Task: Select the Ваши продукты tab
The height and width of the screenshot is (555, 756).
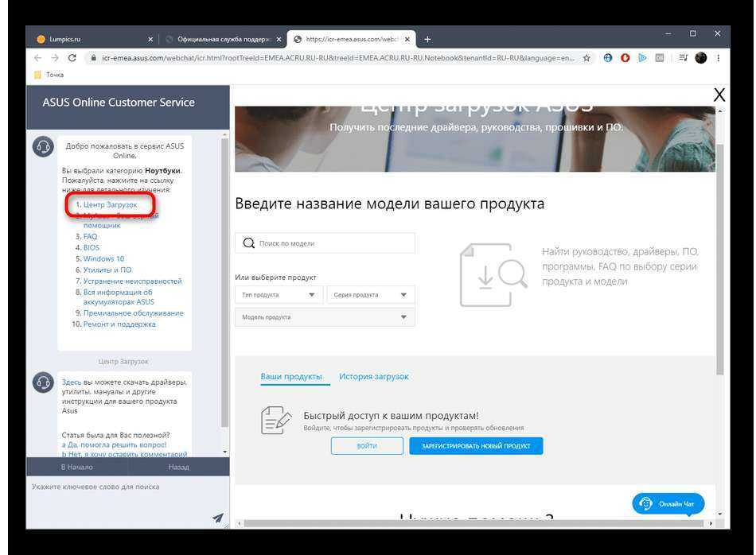Action: coord(291,376)
